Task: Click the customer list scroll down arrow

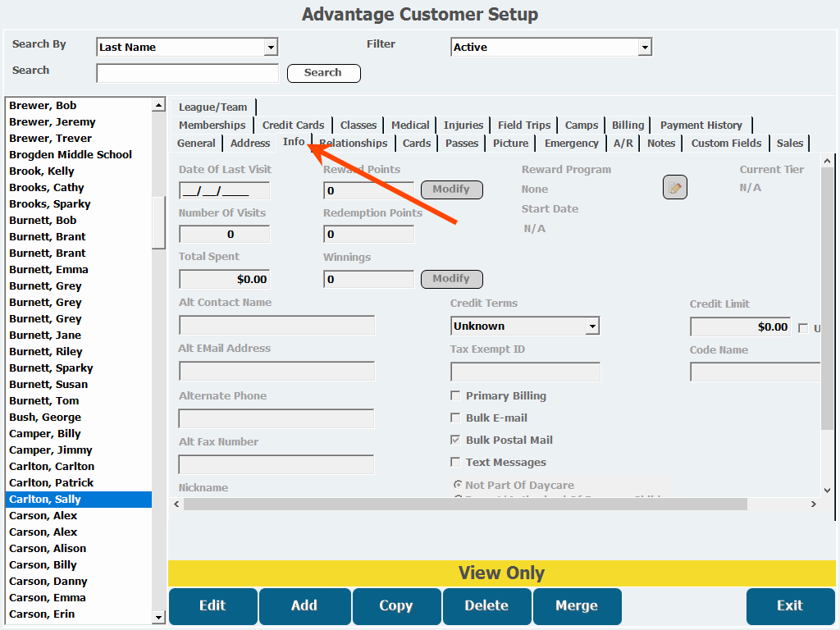Action: [x=158, y=617]
